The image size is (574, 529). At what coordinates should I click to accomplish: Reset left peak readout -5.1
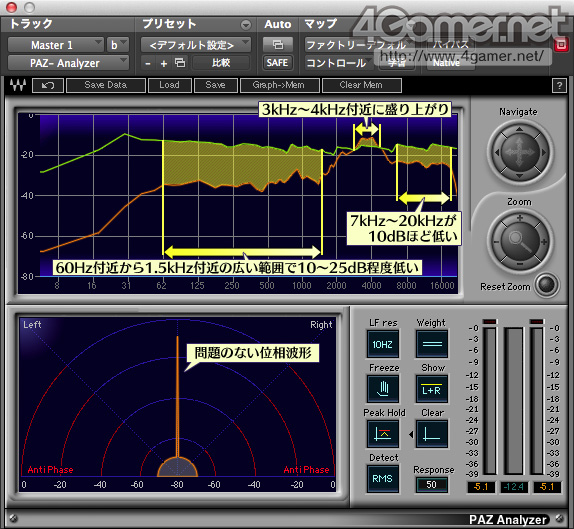[481, 487]
